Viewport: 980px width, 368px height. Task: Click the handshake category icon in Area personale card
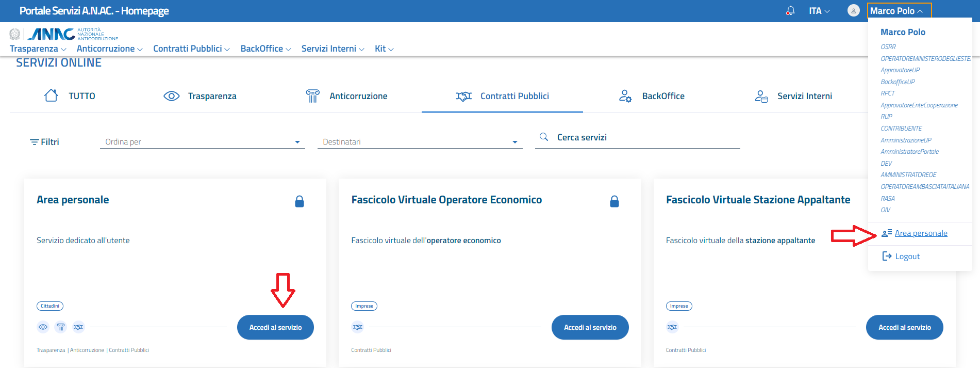[x=78, y=327]
